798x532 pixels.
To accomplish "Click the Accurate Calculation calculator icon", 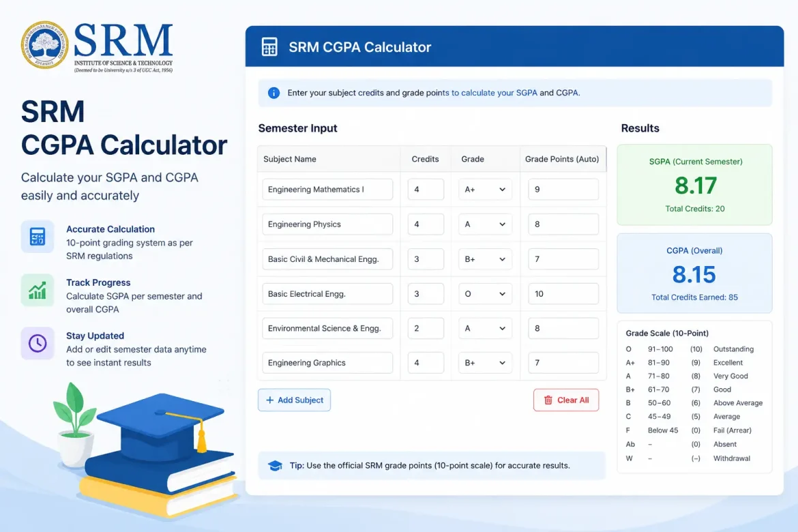I will click(x=37, y=236).
